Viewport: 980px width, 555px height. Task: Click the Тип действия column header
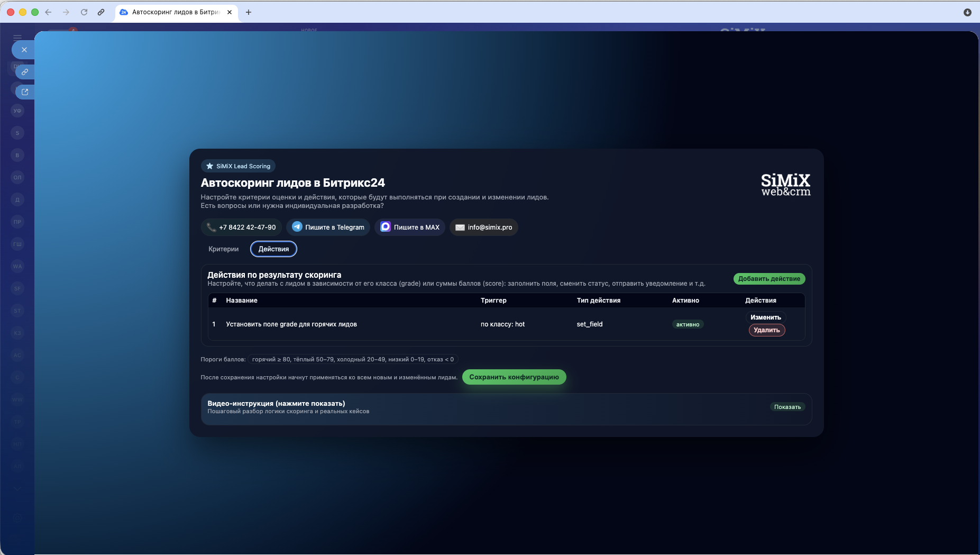tap(599, 301)
